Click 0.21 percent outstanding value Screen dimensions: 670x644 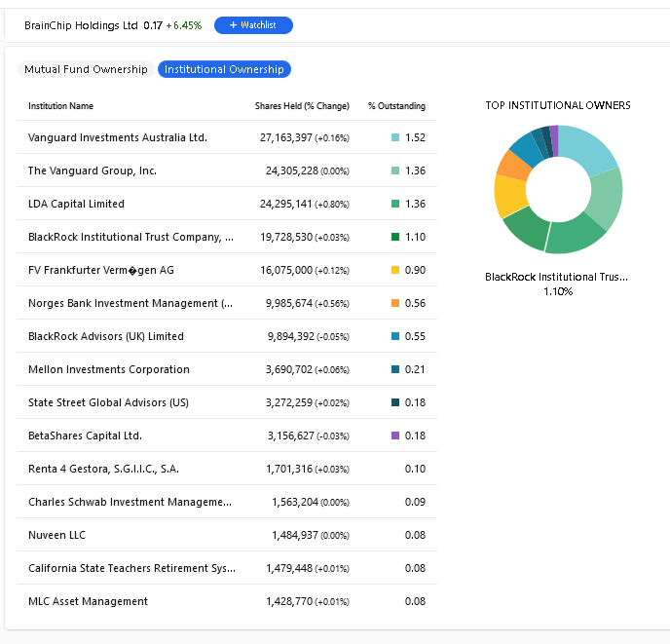(415, 369)
